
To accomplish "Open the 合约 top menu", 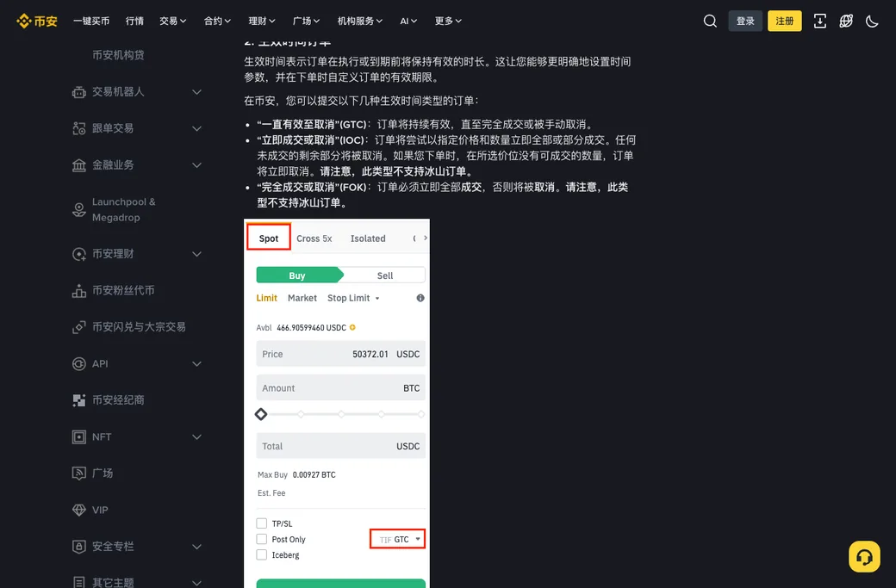I will [x=217, y=22].
